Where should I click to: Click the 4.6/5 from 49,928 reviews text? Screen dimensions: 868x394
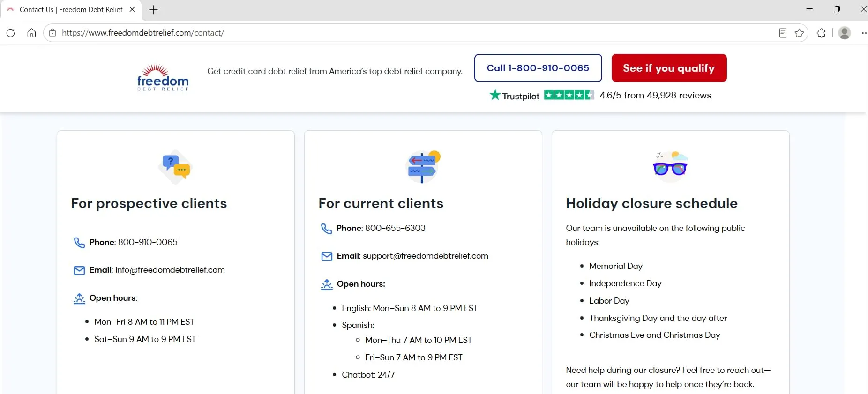pyautogui.click(x=655, y=95)
